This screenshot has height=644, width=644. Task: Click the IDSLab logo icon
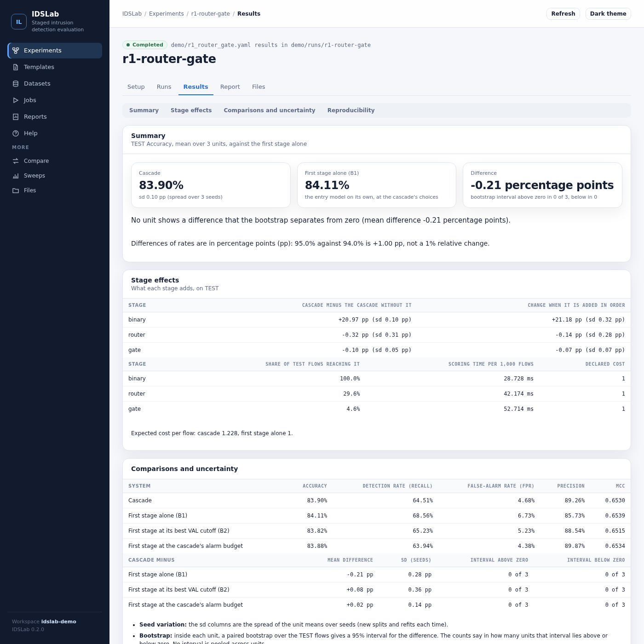pos(19,22)
